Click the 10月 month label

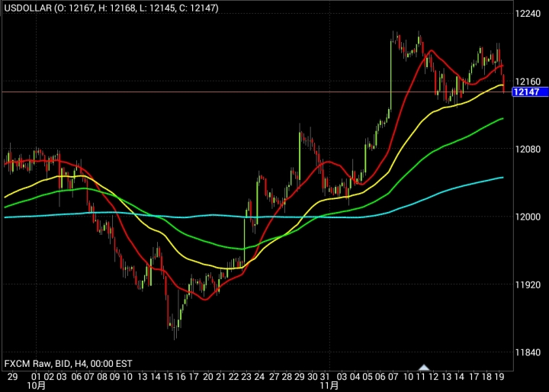[x=38, y=386]
